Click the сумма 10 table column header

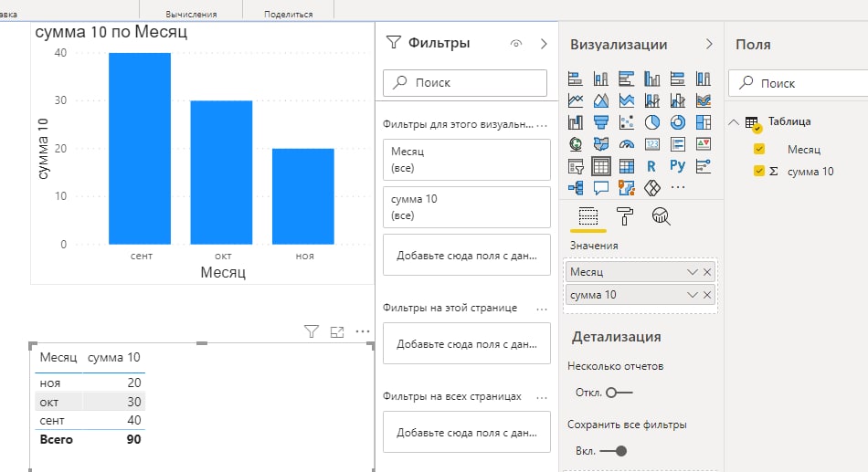click(x=113, y=358)
